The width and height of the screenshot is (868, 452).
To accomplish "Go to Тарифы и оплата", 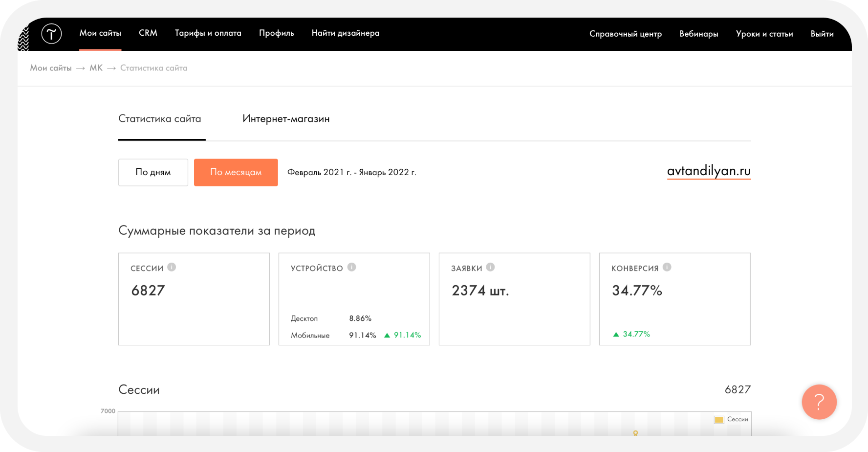I will click(x=208, y=33).
